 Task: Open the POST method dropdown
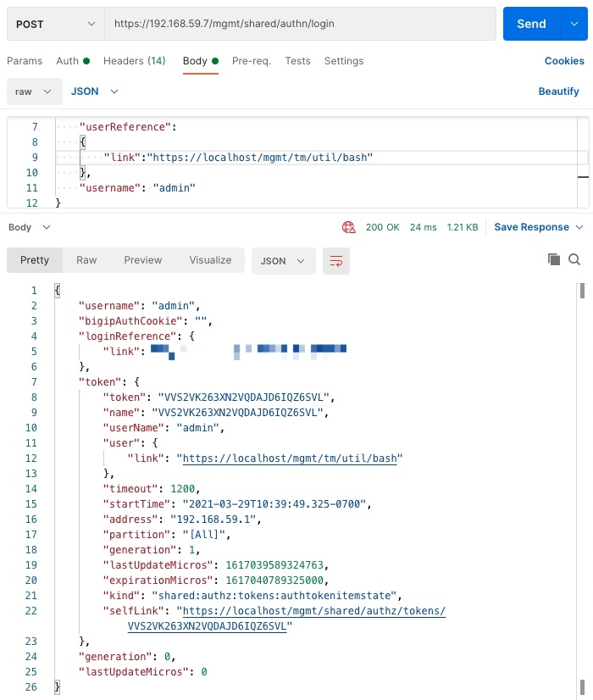(x=55, y=24)
